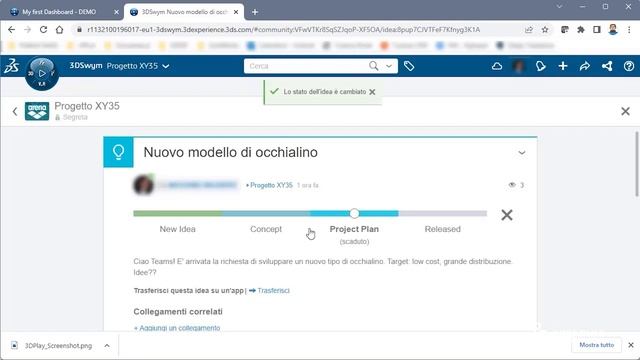The height and width of the screenshot is (360, 640).
Task: Click the lightbulb idea icon
Action: pos(118,152)
